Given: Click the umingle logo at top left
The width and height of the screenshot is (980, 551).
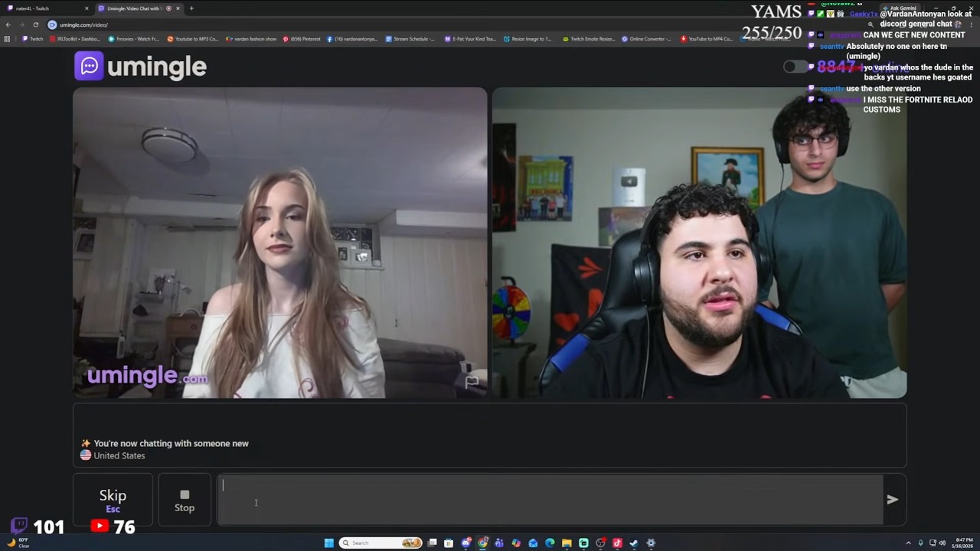Looking at the screenshot, I should point(141,67).
